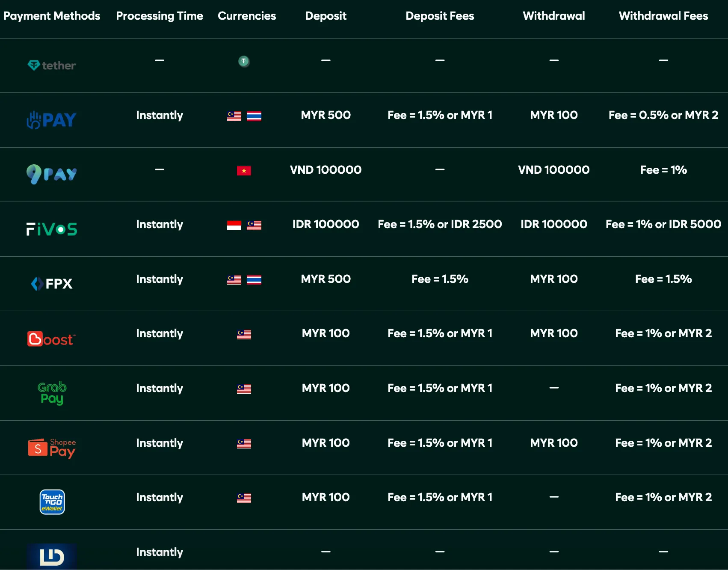Click 9Pay's deposit value "VND 100000"
Screen dimensions: 728x570
[x=326, y=170]
